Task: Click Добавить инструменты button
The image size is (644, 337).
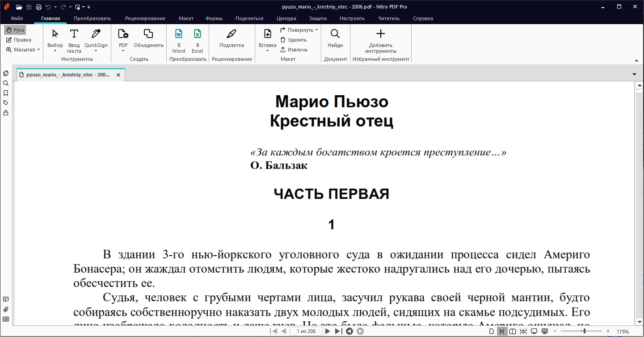Action: [381, 41]
